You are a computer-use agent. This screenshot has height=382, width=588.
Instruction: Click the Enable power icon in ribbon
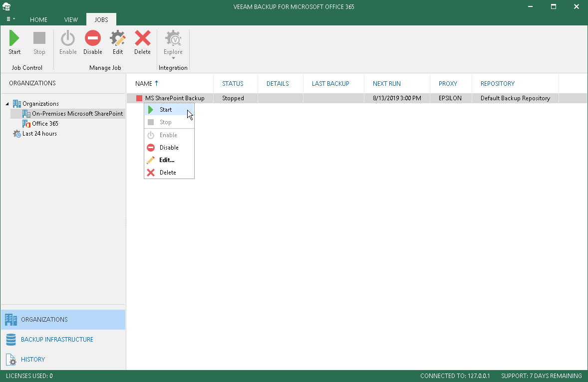68,38
